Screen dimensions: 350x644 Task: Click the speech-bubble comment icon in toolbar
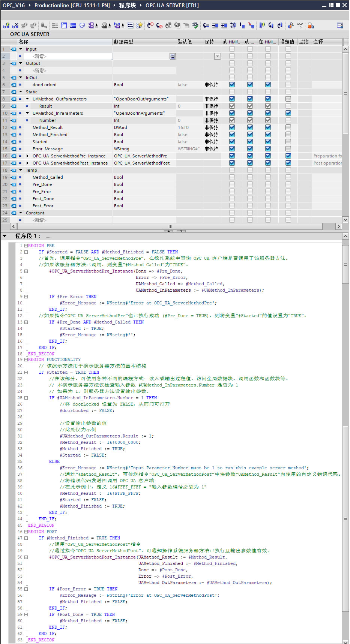click(82, 25)
